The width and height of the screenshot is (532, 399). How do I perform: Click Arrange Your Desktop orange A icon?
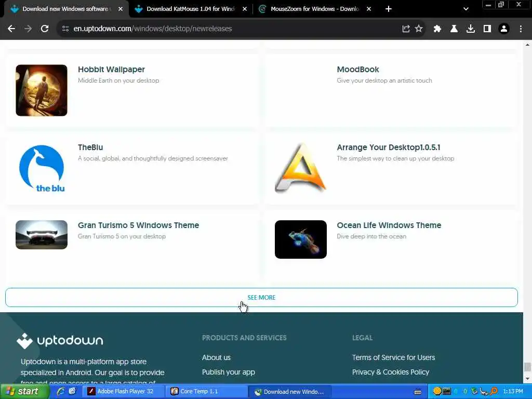point(301,168)
